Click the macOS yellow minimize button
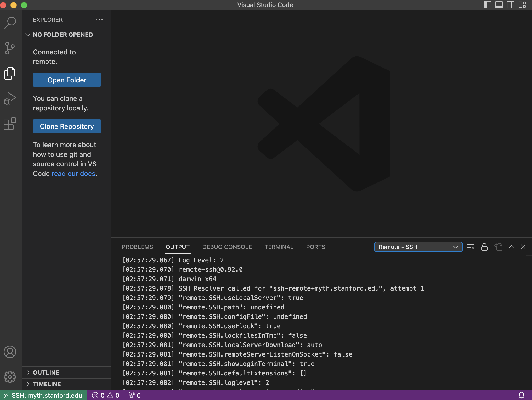The image size is (532, 400). point(14,5)
